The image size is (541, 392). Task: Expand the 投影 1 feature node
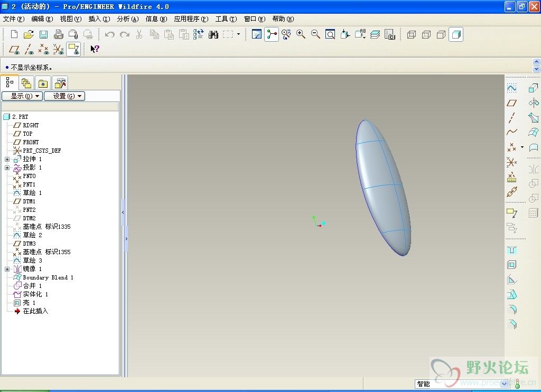(x=7, y=167)
